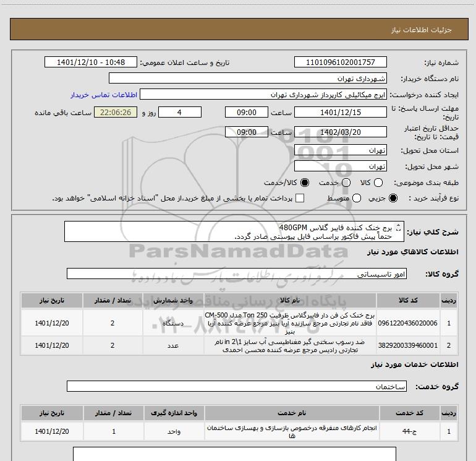Tick the اسناد خزانه اسلامی payment checkbox
Screen dimensions: 476x461
coord(300,198)
